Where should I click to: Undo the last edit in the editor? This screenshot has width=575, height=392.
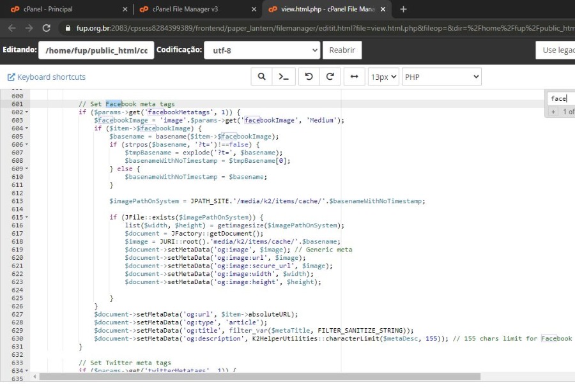(309, 77)
